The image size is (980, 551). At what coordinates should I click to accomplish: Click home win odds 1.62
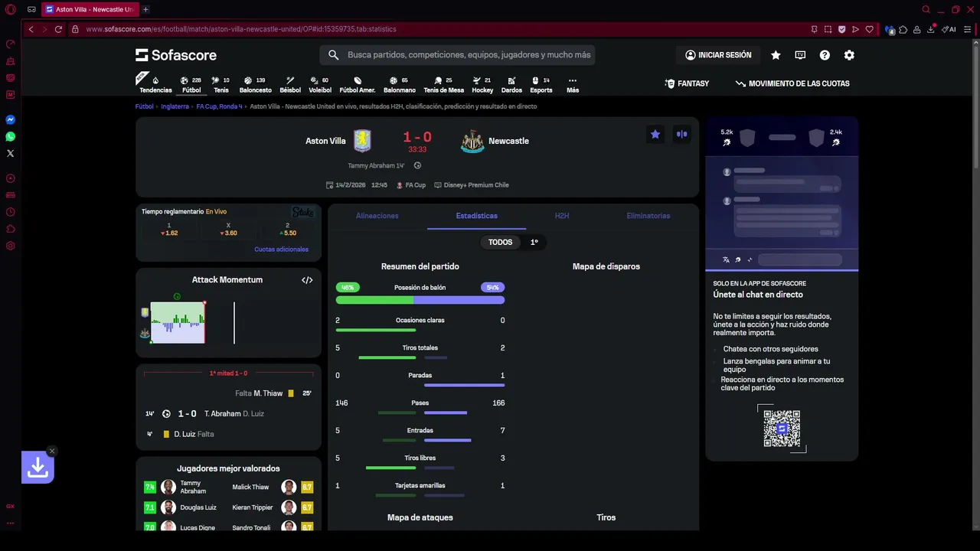tap(169, 230)
